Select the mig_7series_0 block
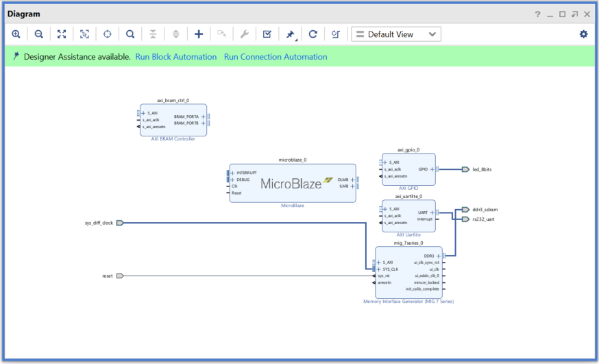 click(408, 272)
